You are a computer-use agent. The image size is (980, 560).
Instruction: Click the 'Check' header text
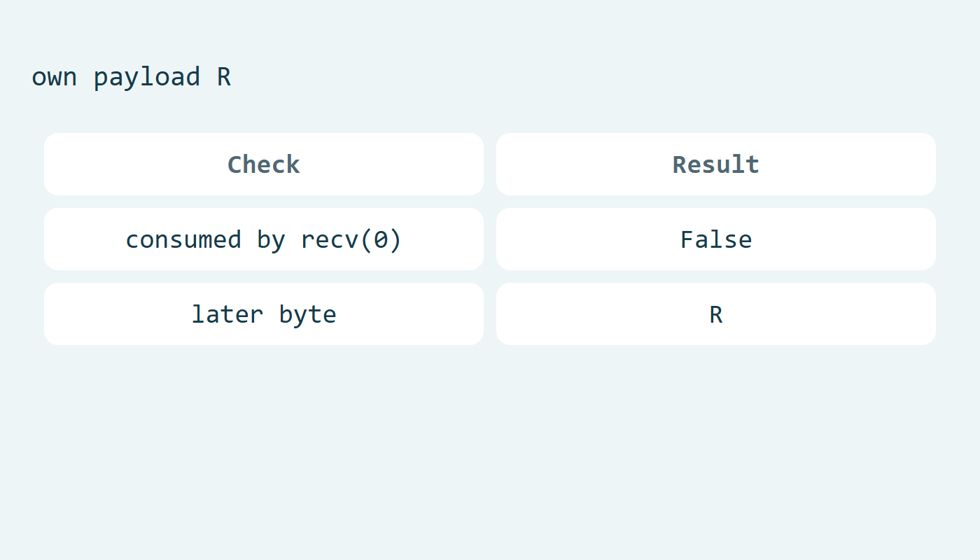[x=264, y=164]
